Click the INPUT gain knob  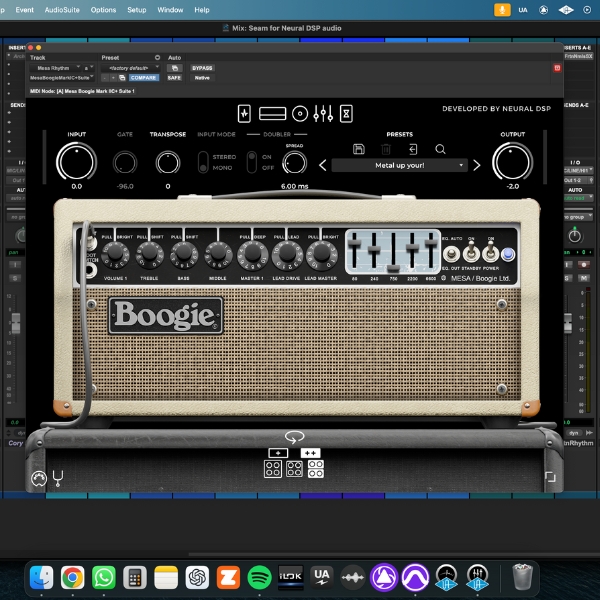click(x=77, y=161)
